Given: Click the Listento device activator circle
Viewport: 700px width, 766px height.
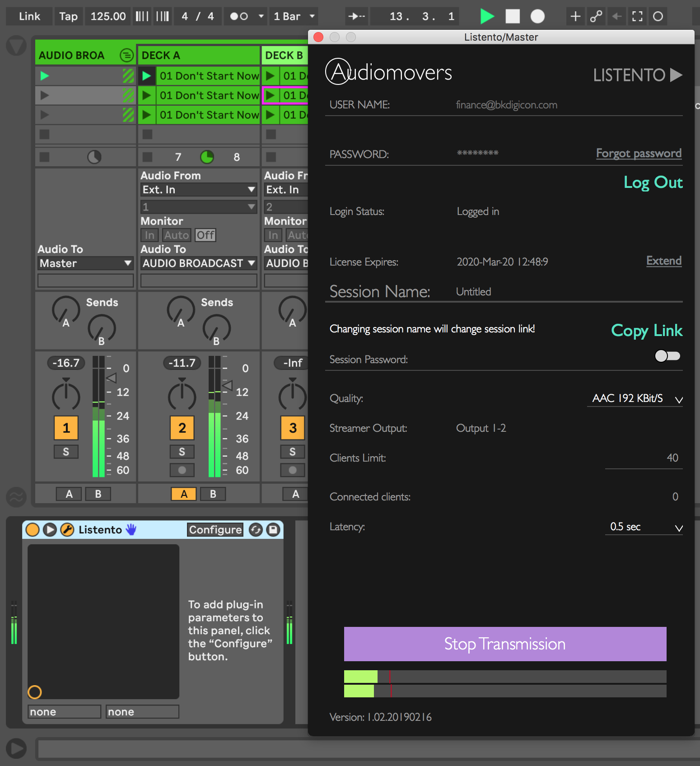Looking at the screenshot, I should coord(33,529).
